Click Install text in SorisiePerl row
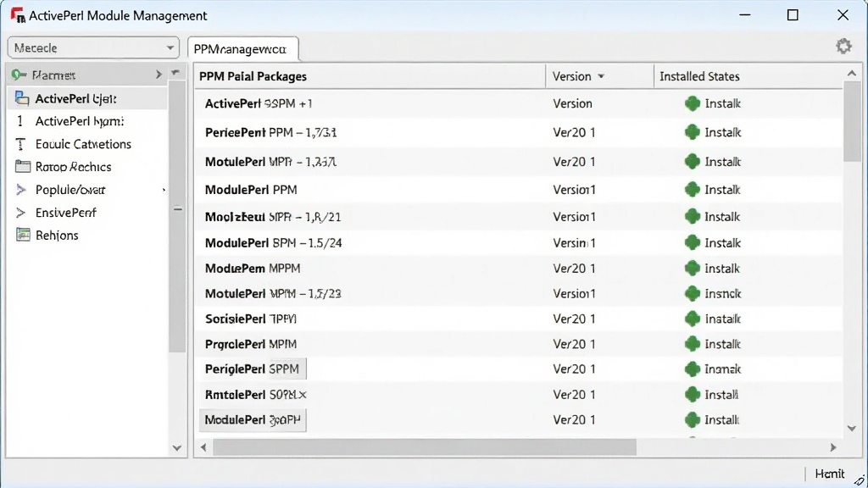Screen dimensions: 868x488 (x=722, y=319)
